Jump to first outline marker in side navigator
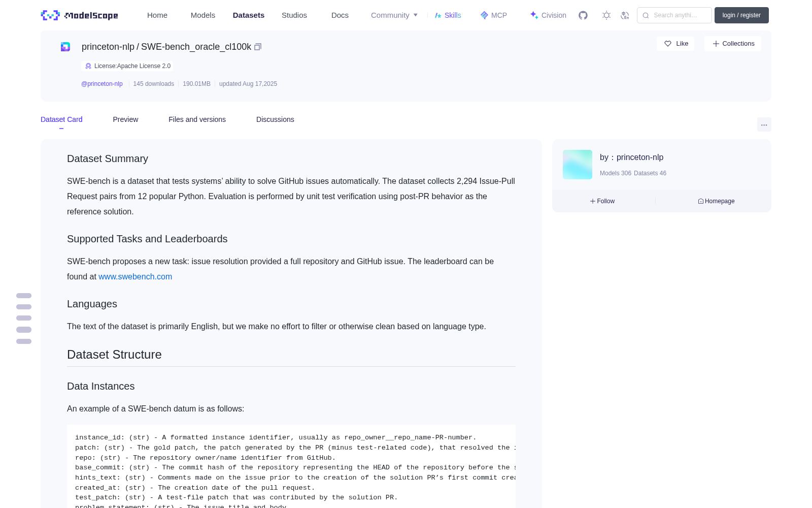 24,296
